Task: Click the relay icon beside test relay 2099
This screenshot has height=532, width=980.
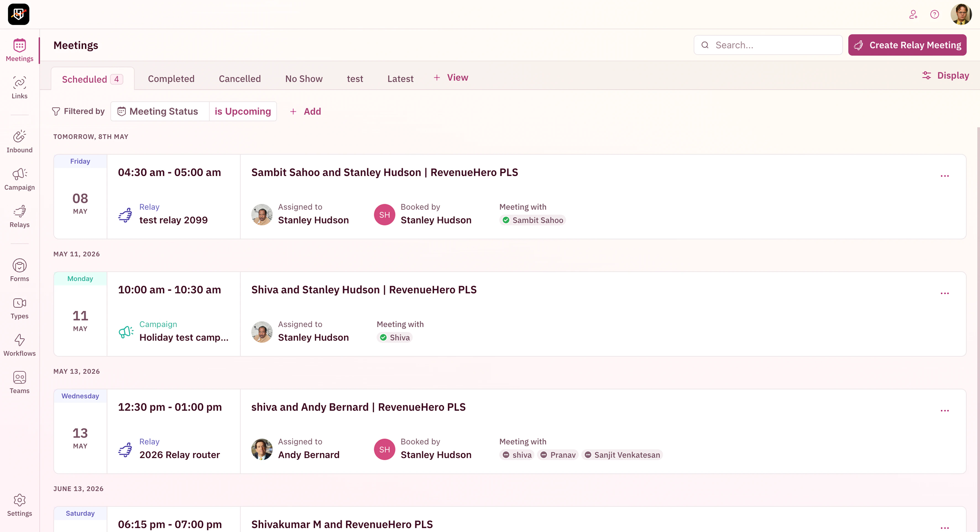Action: pos(125,215)
